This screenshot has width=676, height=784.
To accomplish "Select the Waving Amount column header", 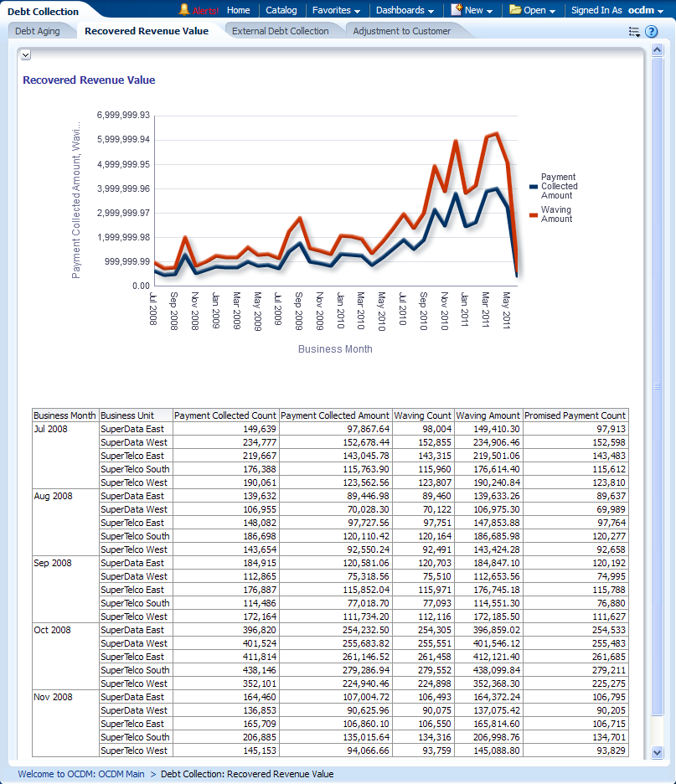I will (x=488, y=415).
